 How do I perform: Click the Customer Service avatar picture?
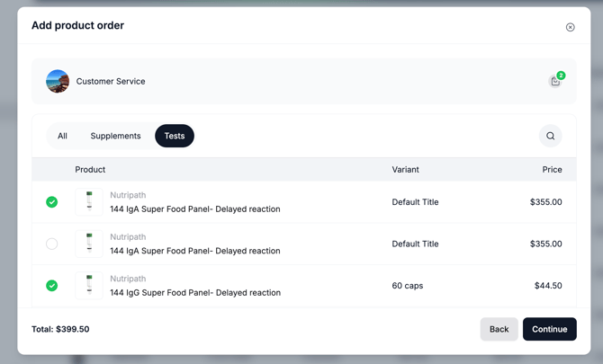[x=58, y=81]
